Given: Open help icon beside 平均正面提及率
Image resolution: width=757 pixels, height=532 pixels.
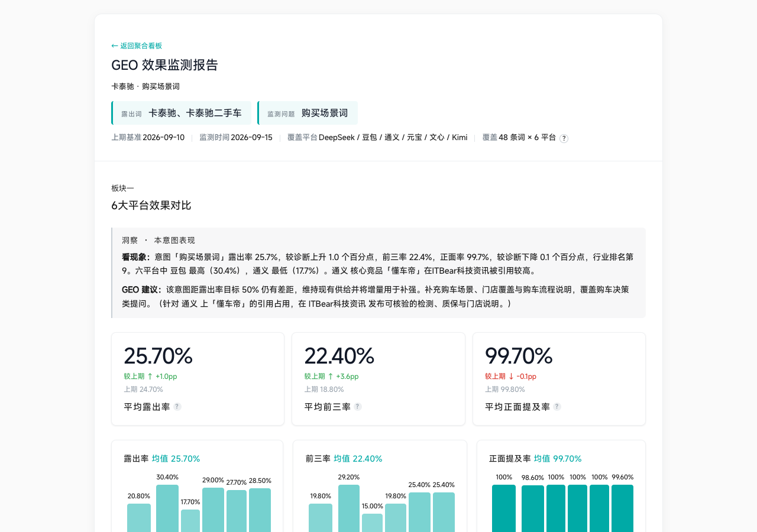Looking at the screenshot, I should [x=557, y=407].
